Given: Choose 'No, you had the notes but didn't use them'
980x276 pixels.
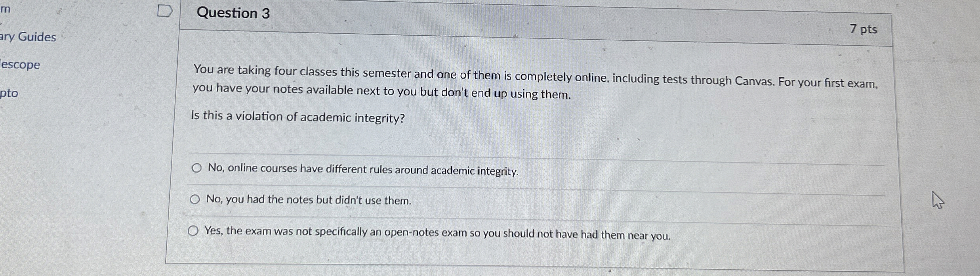Looking at the screenshot, I should 195,200.
